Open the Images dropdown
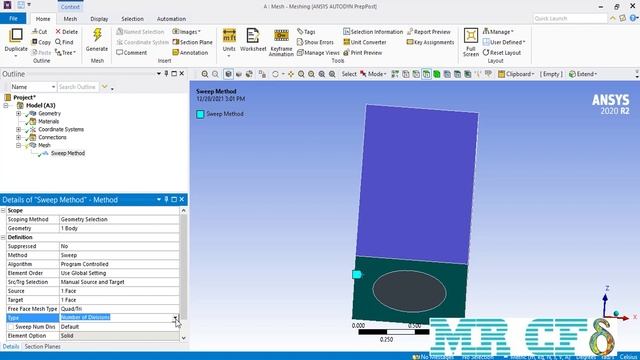This screenshot has height=360, width=640. 186,31
